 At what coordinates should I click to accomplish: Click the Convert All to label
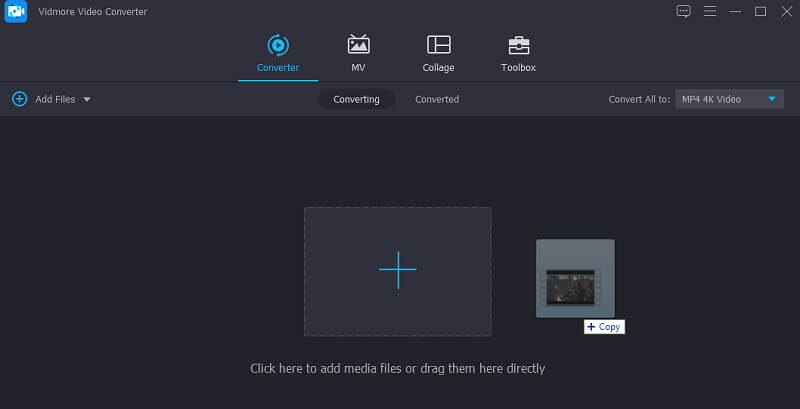coord(639,99)
